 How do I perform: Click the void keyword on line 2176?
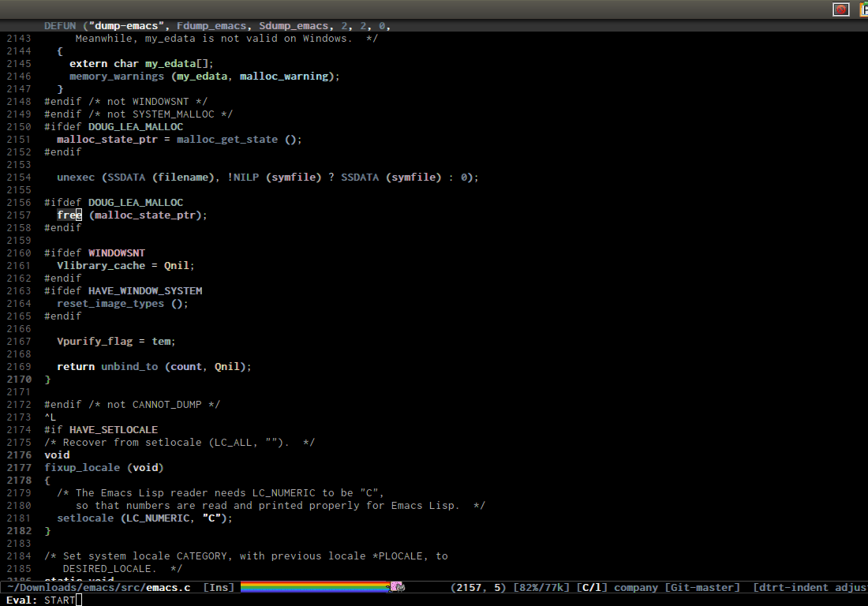(57, 455)
